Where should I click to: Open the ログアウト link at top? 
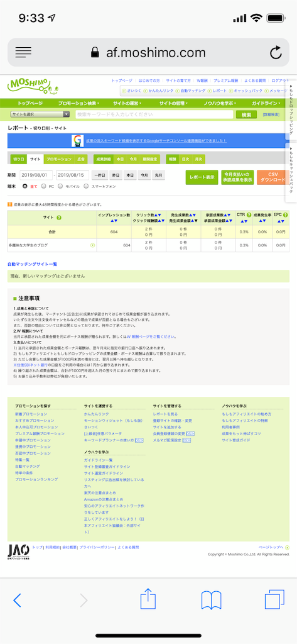coord(280,81)
